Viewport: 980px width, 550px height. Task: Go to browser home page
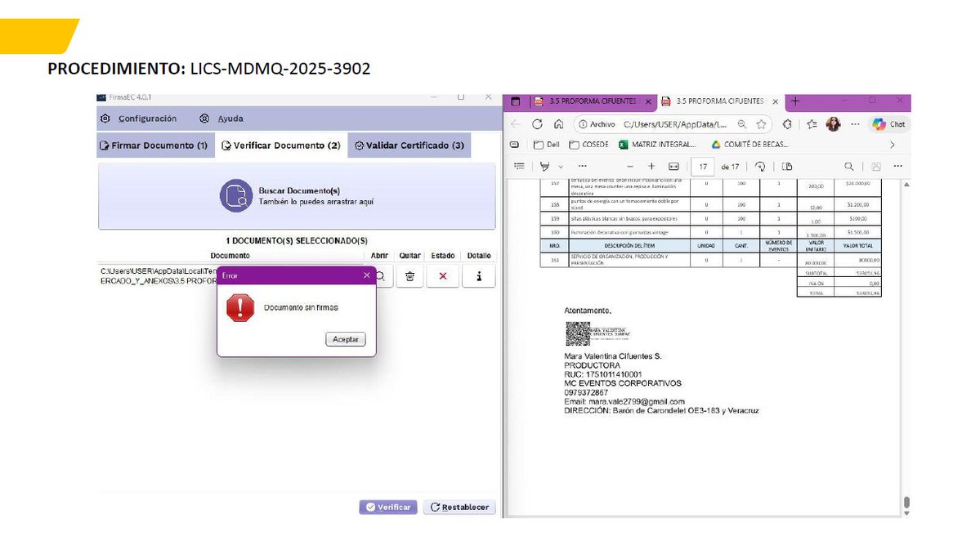pyautogui.click(x=559, y=124)
